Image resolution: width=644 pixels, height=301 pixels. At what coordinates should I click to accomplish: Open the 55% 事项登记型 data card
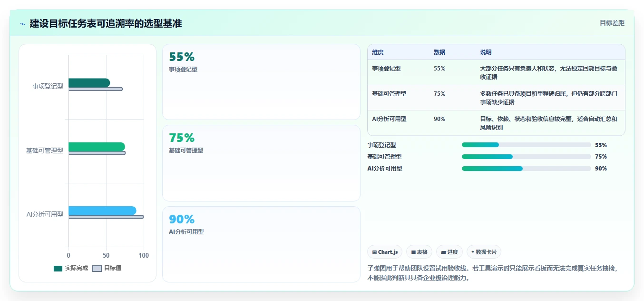click(261, 82)
